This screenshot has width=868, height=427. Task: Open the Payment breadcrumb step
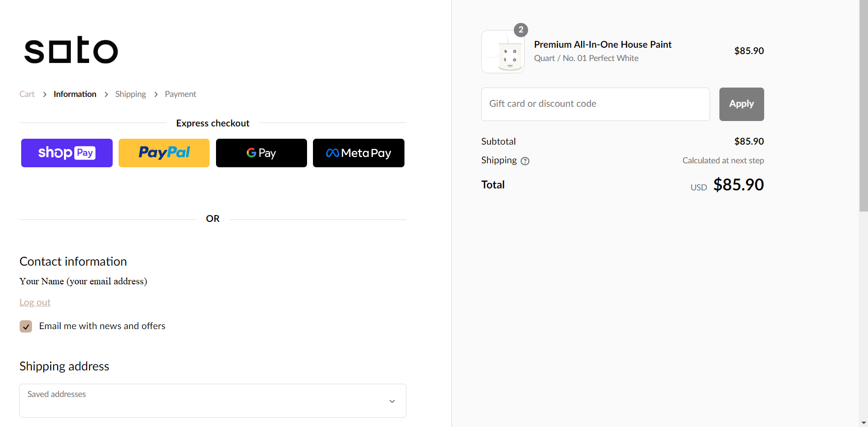point(180,94)
